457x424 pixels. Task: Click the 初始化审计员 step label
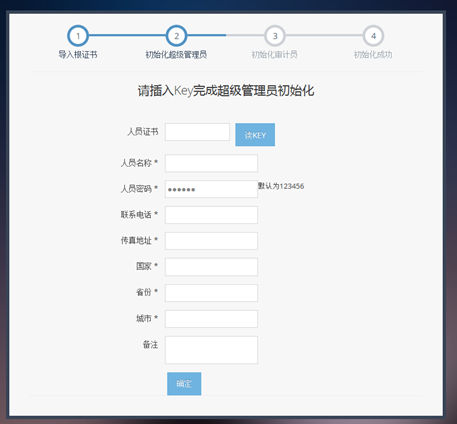click(x=274, y=54)
